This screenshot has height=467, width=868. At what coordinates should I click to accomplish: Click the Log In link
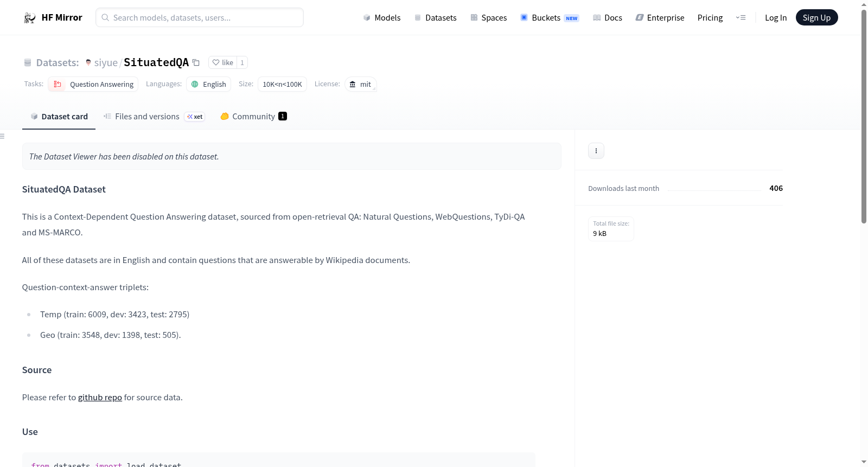(x=776, y=17)
